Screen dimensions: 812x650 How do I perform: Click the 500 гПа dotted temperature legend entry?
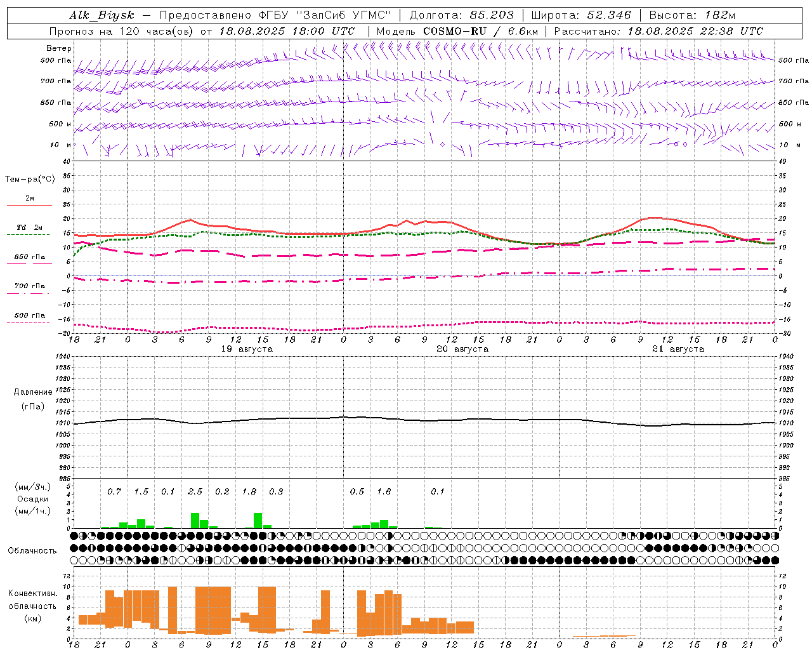tap(29, 315)
